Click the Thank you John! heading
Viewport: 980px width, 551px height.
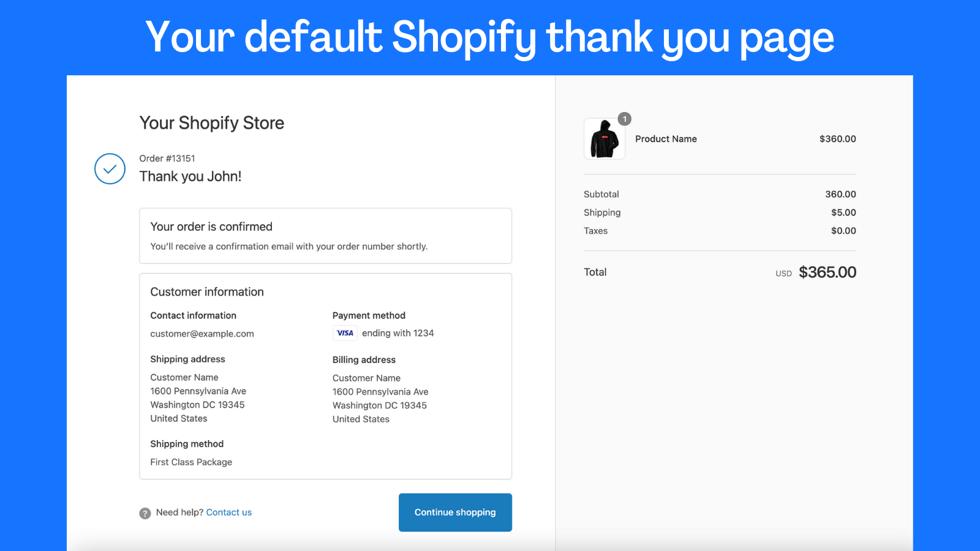(190, 176)
